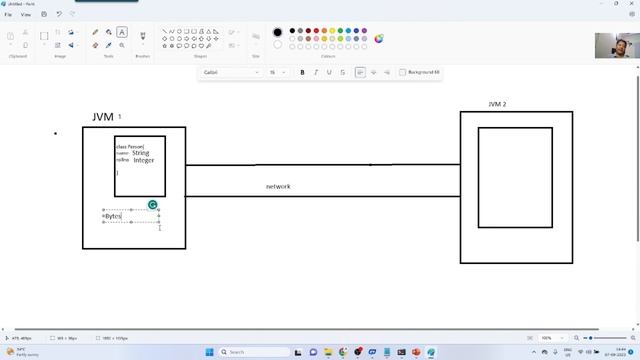Open File Explorer from the taskbar

(x=328, y=352)
